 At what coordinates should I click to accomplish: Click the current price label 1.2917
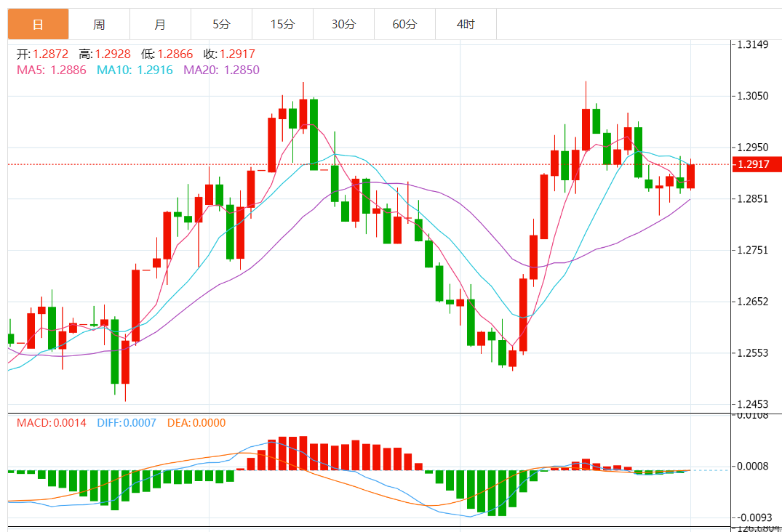pos(757,164)
